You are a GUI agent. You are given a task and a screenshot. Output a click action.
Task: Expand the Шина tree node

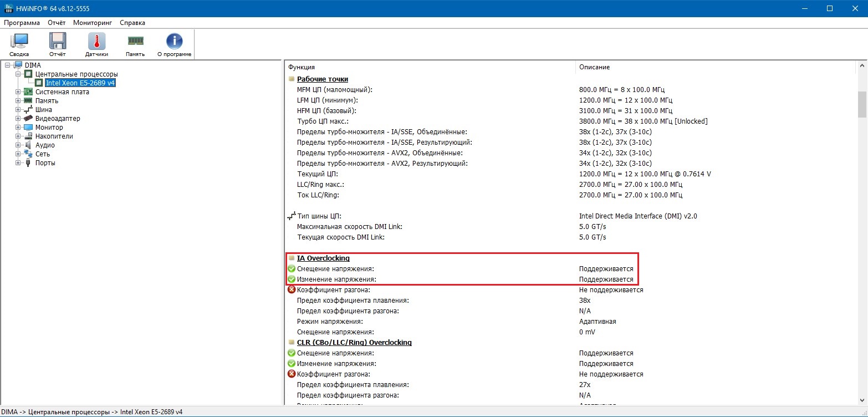(x=18, y=110)
